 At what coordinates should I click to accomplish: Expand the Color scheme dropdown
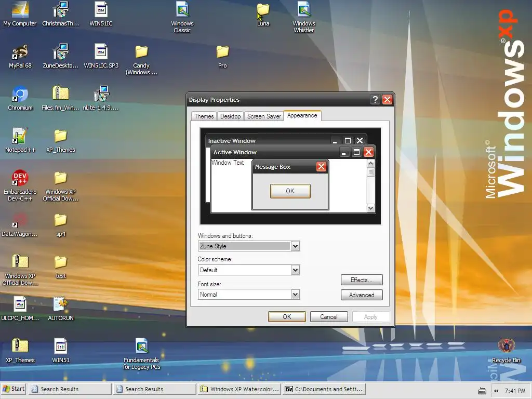[295, 270]
